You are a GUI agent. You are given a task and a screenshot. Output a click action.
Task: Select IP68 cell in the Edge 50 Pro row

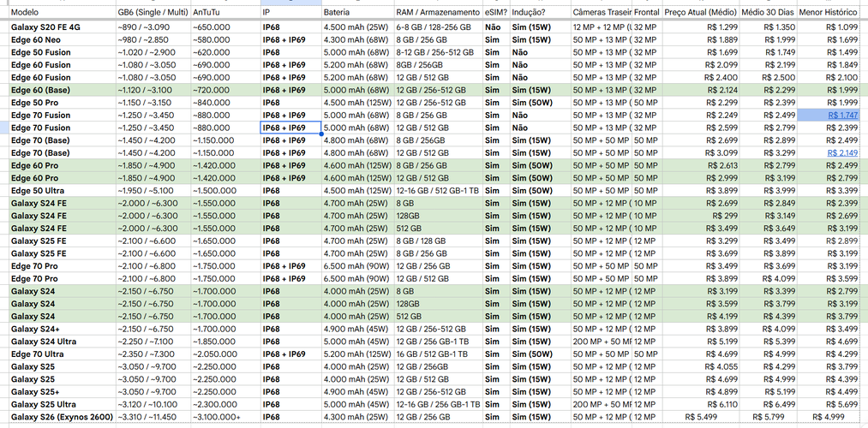pyautogui.click(x=291, y=103)
